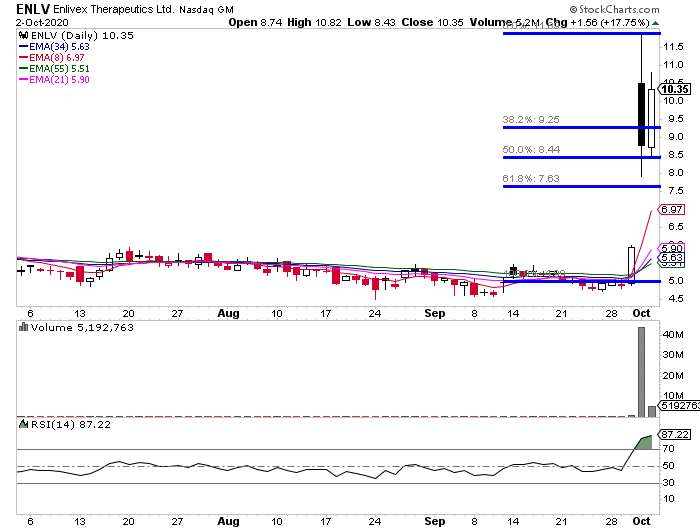Click the 5192763 volume tag
Screen dimensions: 700x530
(679, 405)
